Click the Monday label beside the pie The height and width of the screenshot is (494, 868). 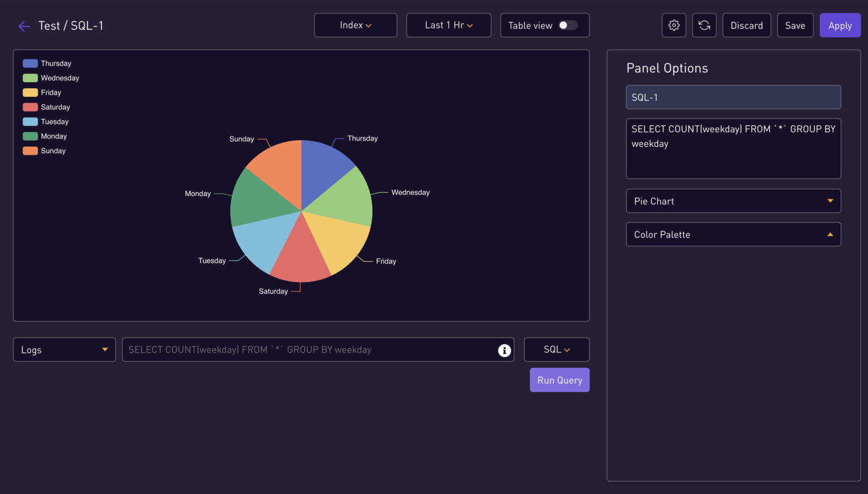[198, 194]
